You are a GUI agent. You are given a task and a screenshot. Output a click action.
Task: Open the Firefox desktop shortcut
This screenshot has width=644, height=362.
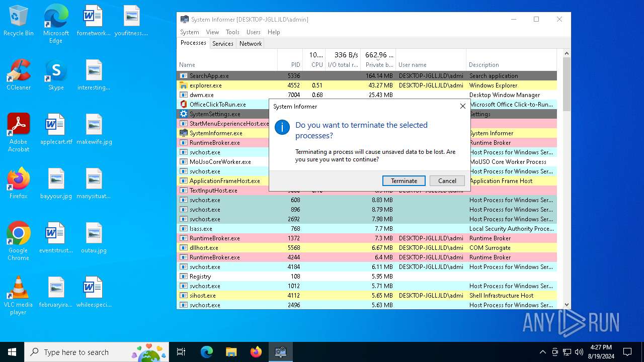(x=19, y=184)
